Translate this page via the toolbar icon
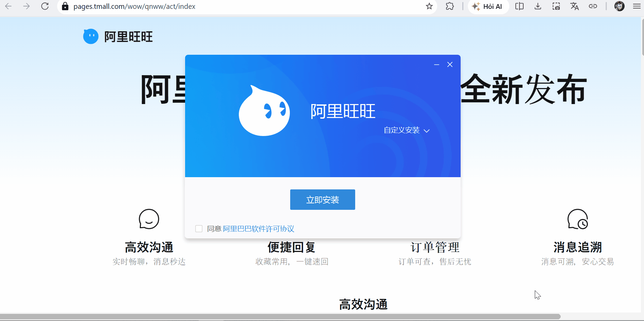Viewport: 644px width, 321px height. (x=575, y=6)
